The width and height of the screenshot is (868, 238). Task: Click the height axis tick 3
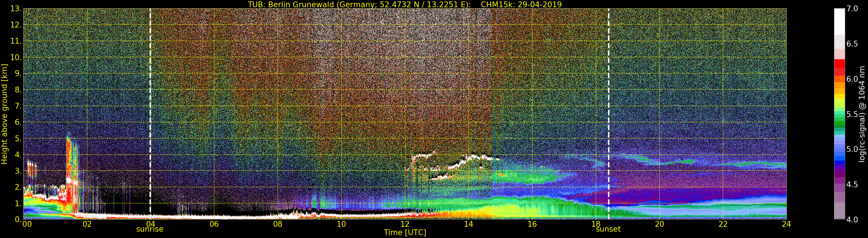point(18,171)
